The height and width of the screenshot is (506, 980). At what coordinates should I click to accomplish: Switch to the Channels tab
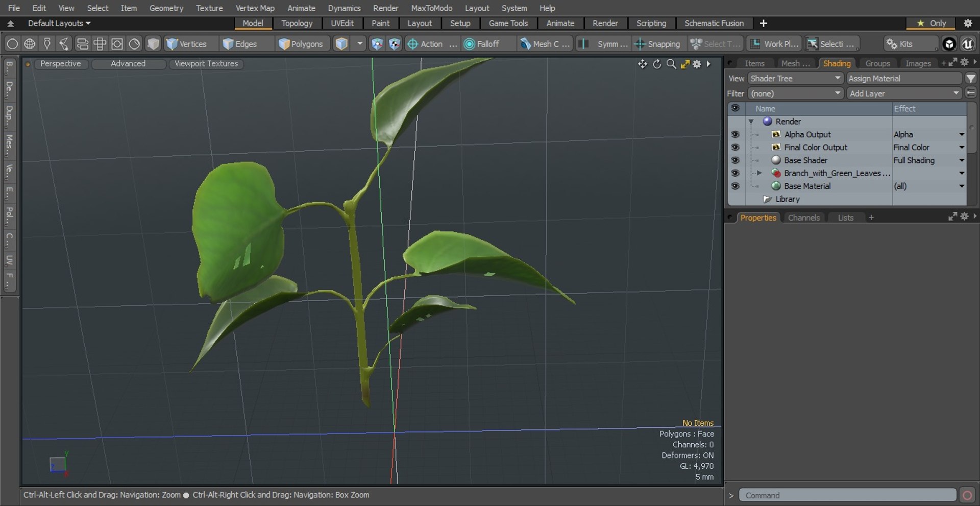point(803,218)
